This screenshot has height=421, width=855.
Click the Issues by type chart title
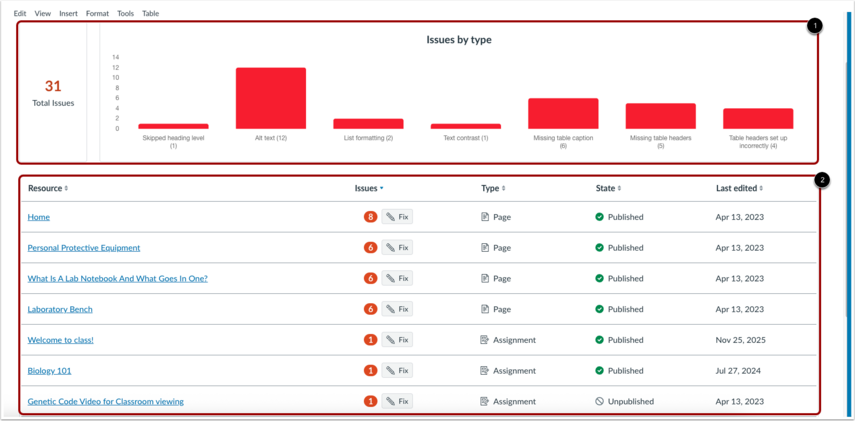(x=459, y=40)
